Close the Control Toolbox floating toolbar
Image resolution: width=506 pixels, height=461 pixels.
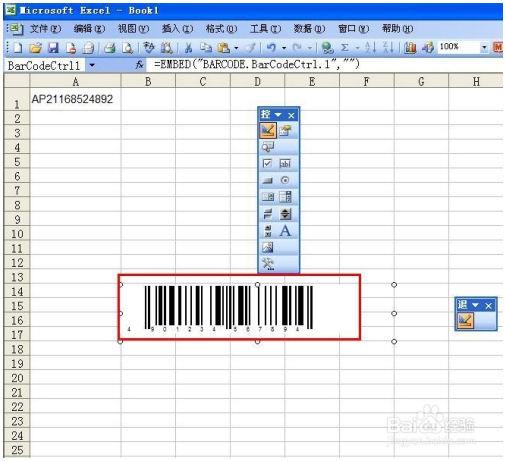coord(291,115)
